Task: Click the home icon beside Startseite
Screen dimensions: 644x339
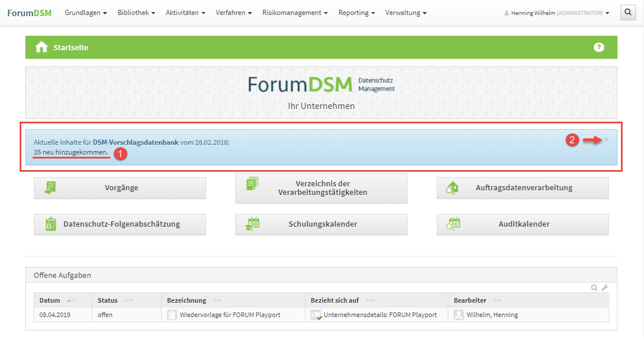Action: point(42,47)
